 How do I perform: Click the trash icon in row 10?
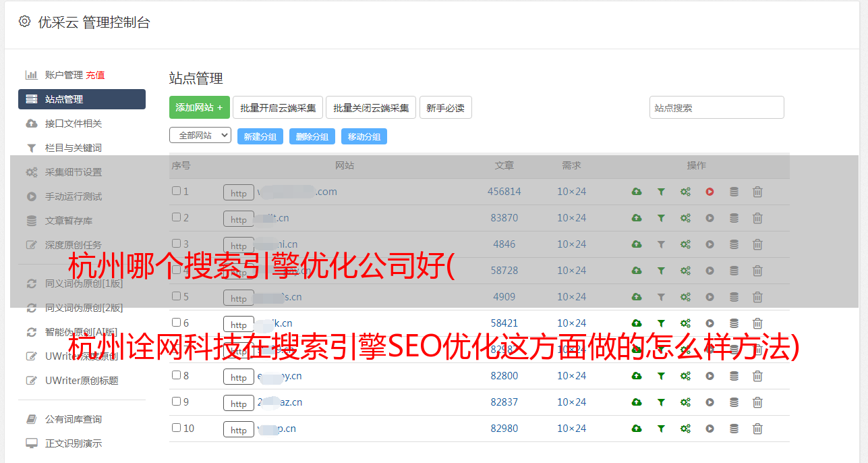coord(757,429)
